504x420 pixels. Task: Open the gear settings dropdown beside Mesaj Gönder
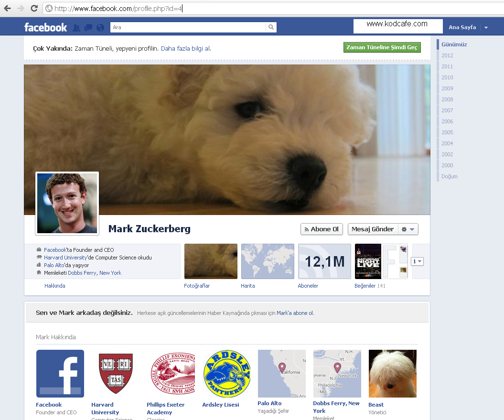click(408, 229)
